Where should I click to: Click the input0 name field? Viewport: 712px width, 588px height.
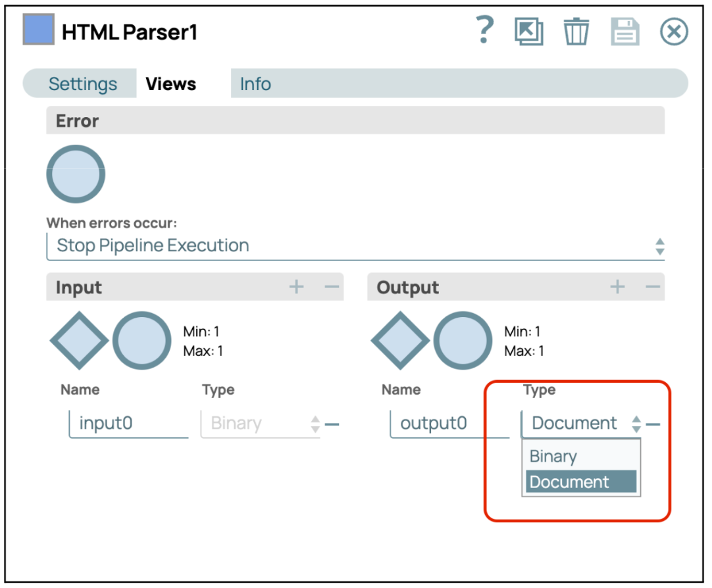(129, 424)
